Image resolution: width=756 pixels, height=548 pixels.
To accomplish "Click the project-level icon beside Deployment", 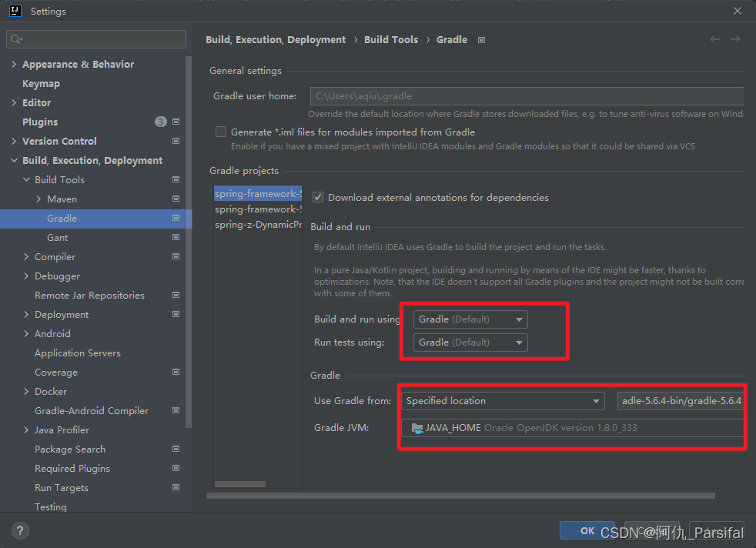I will pos(176,315).
